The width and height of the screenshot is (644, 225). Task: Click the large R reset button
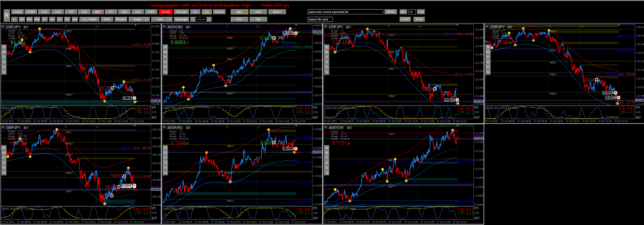[7, 16]
